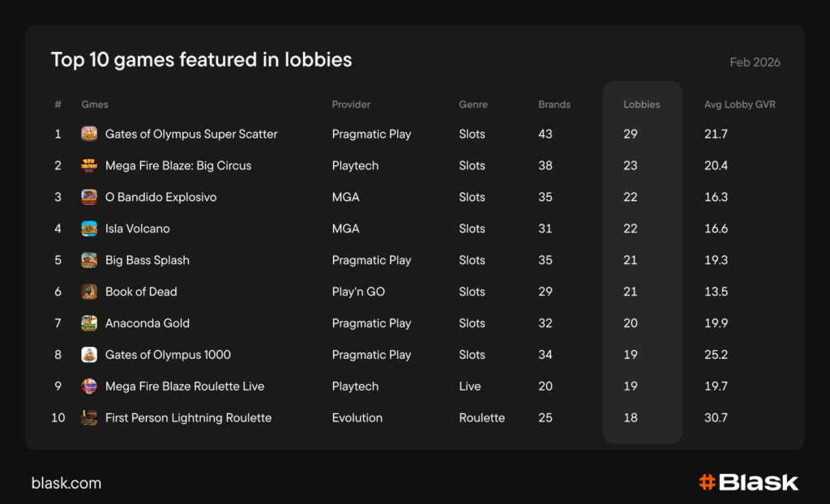Click the Avg Lobby GVR column header
Screen dimensions: 830x504
(739, 105)
